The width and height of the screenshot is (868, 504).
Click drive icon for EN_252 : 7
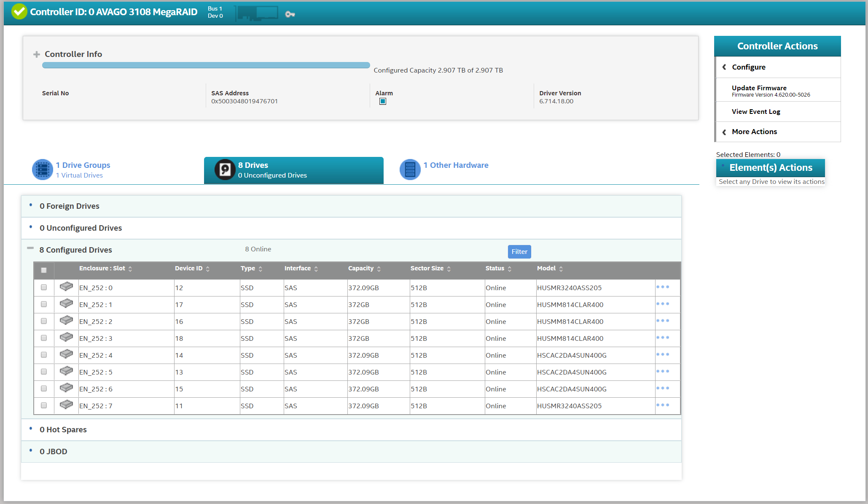tap(66, 405)
